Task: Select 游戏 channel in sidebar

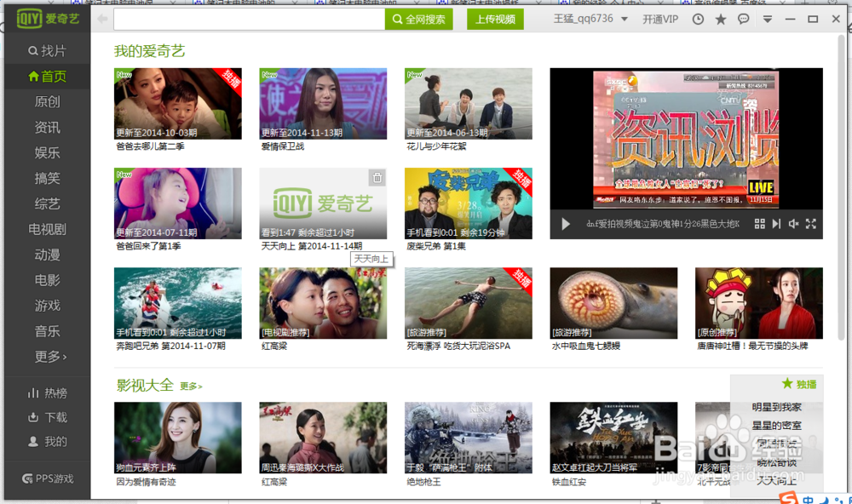Action: click(x=47, y=306)
